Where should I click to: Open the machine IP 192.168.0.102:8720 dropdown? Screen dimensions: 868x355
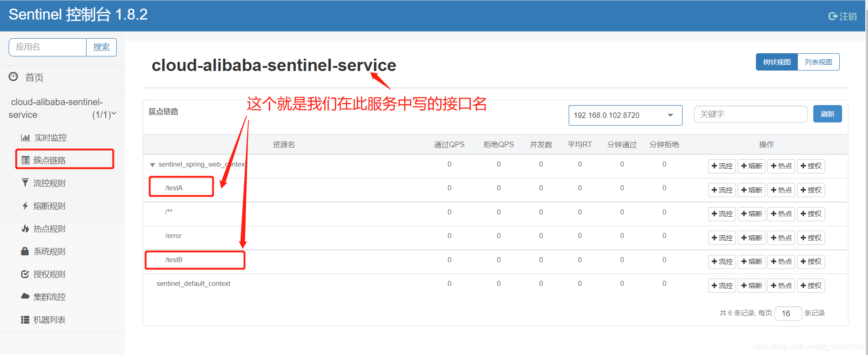coord(625,115)
